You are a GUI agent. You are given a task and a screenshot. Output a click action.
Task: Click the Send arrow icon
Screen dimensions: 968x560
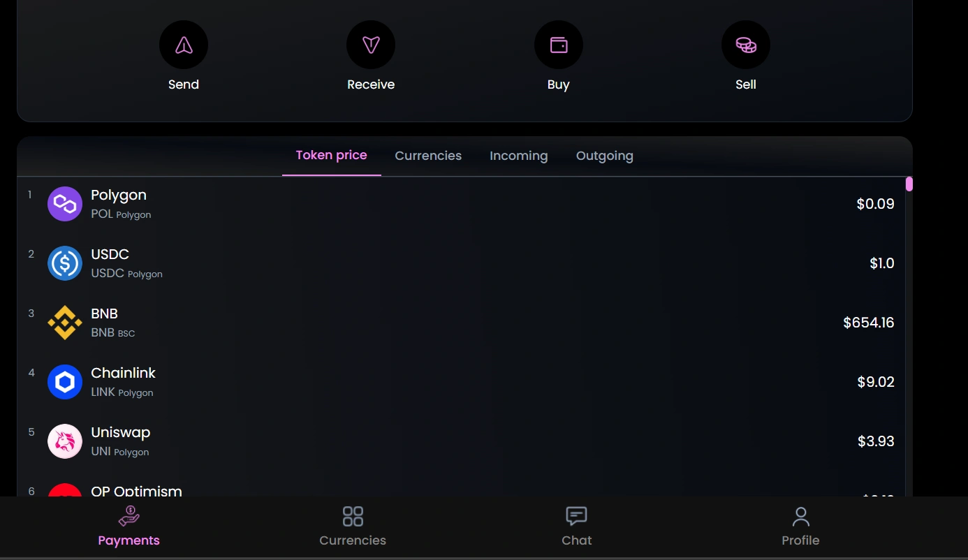pyautogui.click(x=184, y=45)
